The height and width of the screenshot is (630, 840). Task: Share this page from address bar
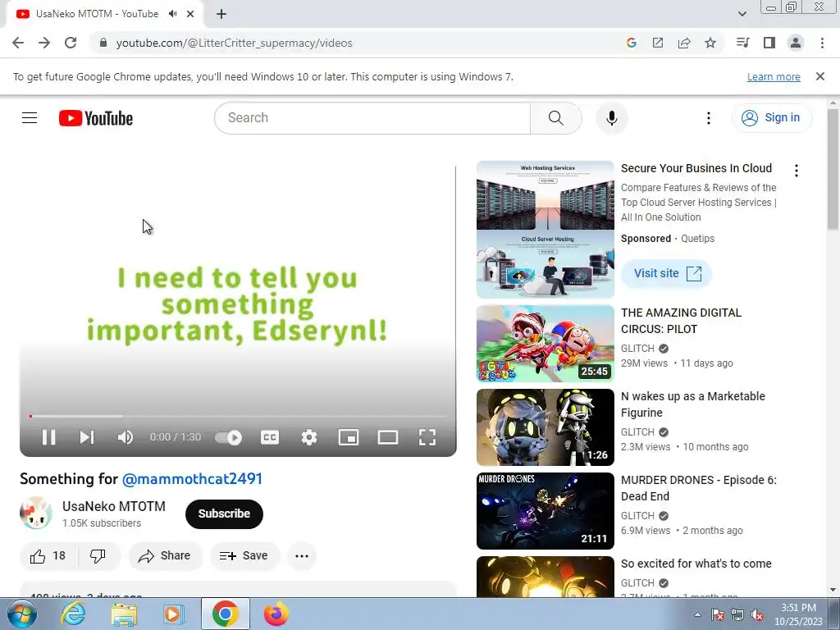[684, 43]
